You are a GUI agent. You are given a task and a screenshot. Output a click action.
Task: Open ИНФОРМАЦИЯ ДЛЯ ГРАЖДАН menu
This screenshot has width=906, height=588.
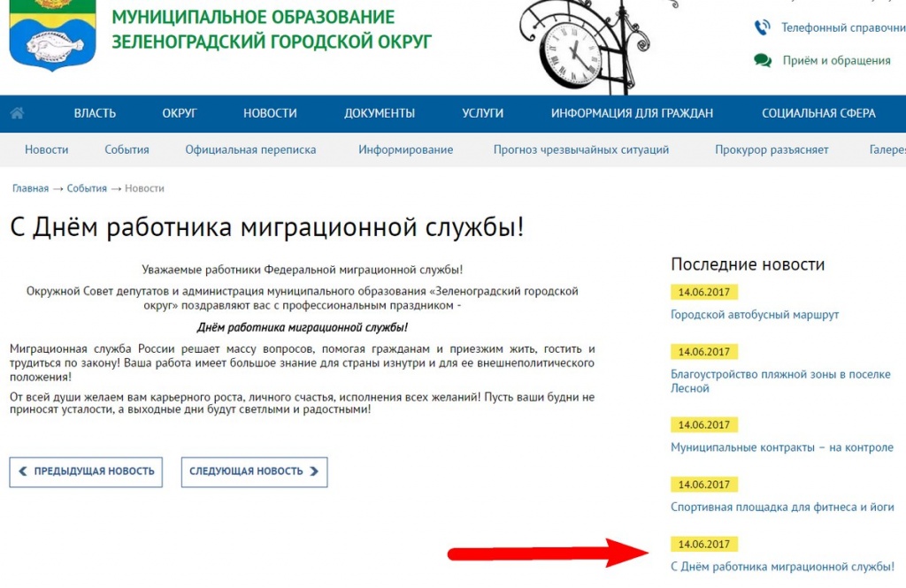tap(632, 113)
